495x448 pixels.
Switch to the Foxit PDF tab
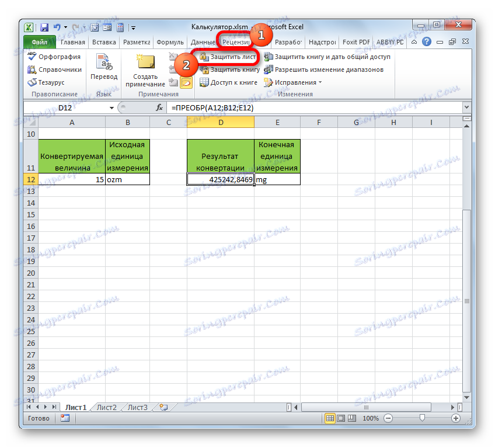[356, 42]
